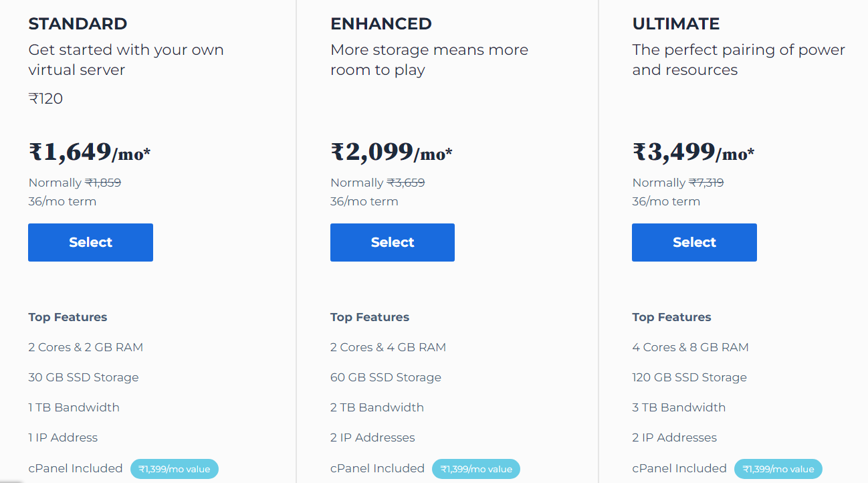Click the strikethrough ₹3,659 normal price

pos(406,183)
